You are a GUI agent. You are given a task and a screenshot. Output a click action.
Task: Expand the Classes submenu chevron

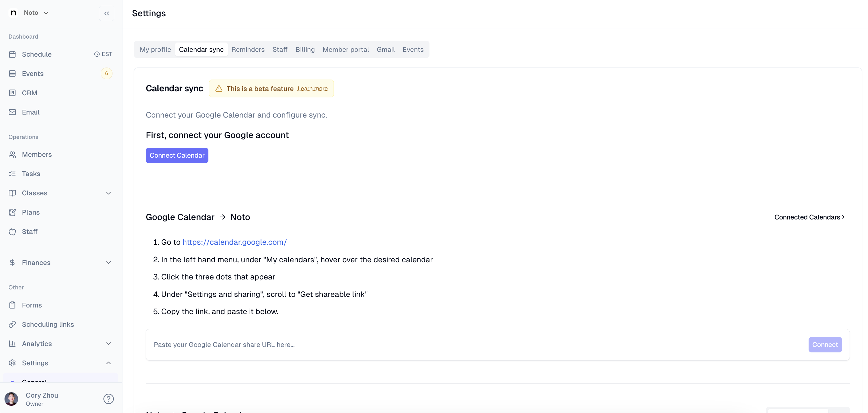click(x=109, y=193)
